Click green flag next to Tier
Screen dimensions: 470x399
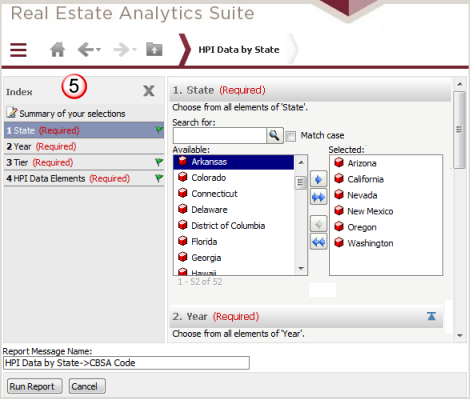pyautogui.click(x=159, y=162)
